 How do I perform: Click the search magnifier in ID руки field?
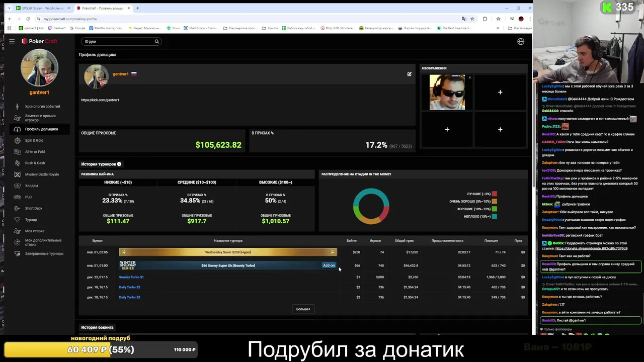[x=156, y=41]
